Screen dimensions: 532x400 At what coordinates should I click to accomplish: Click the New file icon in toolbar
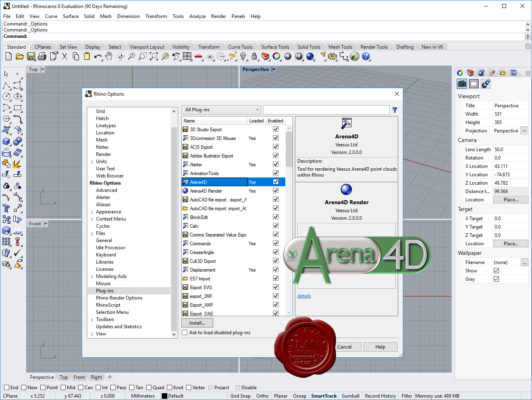click(x=8, y=57)
